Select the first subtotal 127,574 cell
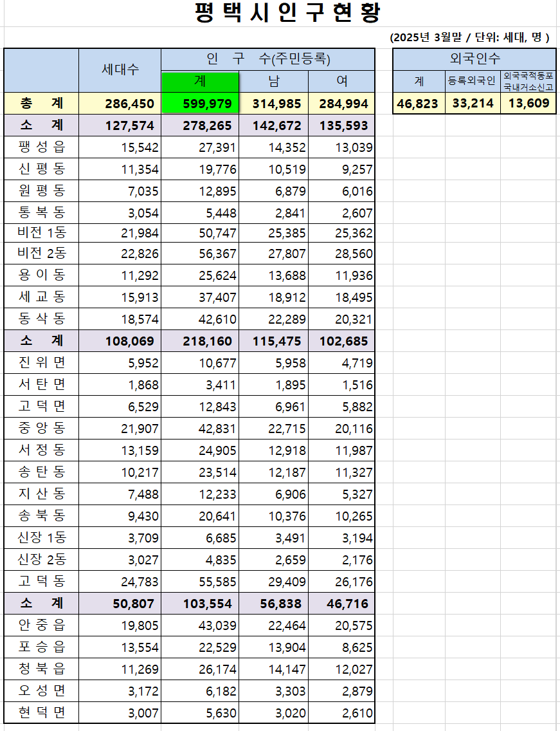Image resolution: width=560 pixels, height=731 pixels. pos(120,125)
